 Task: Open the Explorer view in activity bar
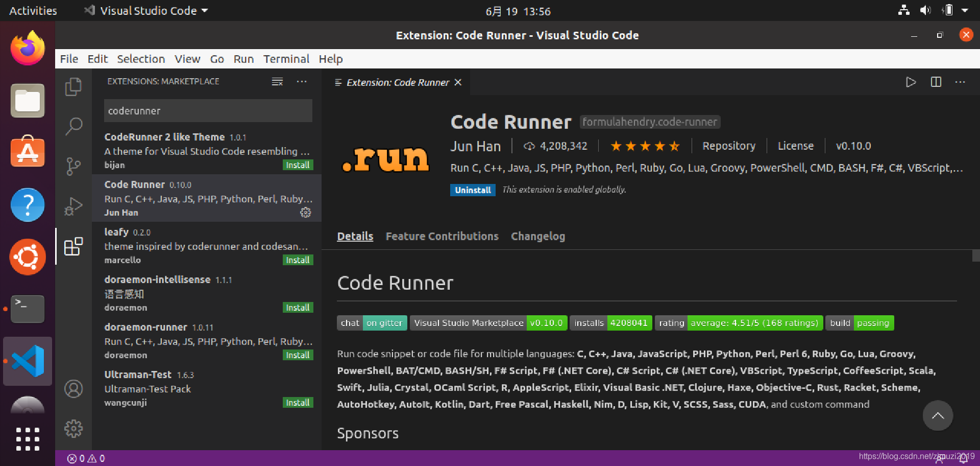click(x=73, y=87)
